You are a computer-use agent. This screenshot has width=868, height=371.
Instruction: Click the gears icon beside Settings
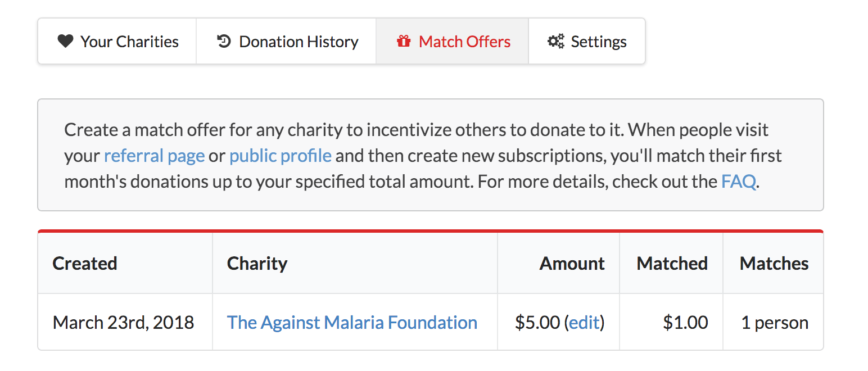(555, 41)
